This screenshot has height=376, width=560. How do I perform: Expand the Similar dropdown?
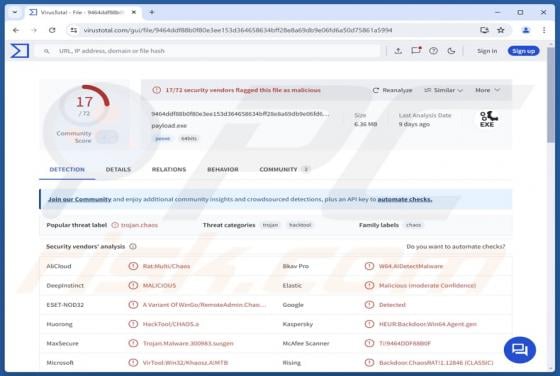click(x=443, y=90)
